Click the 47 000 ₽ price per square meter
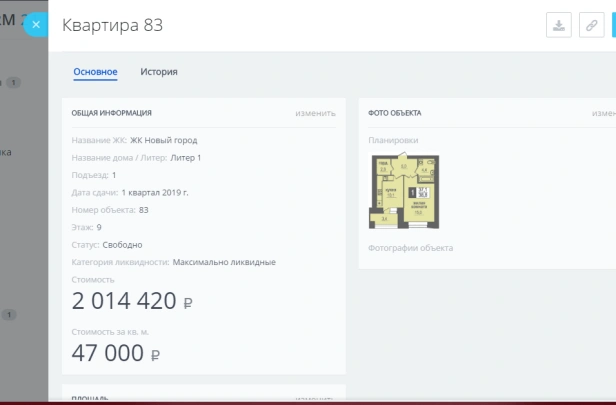This screenshot has width=616, height=405. point(116,352)
